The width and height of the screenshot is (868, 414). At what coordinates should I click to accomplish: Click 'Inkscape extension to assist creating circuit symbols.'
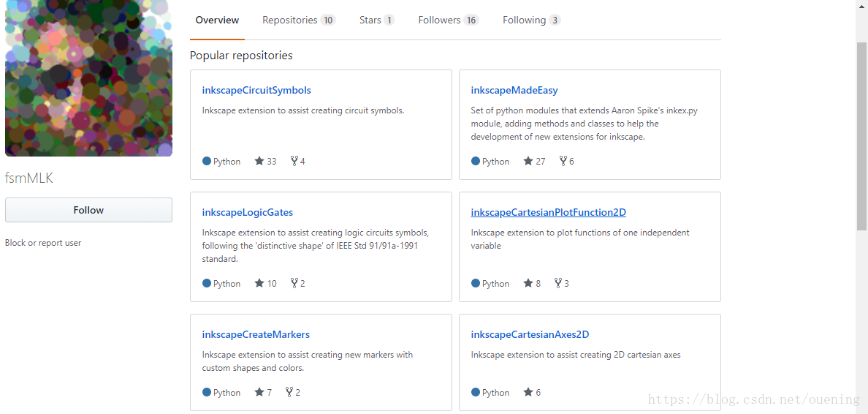[x=303, y=110]
